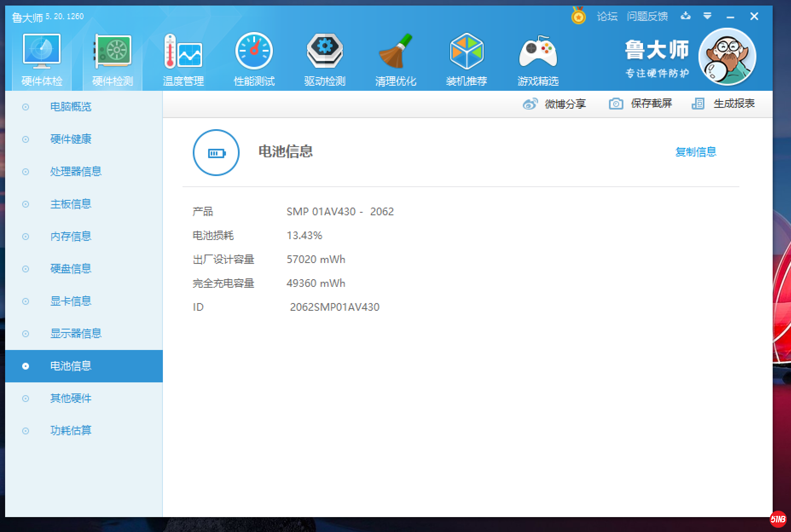The height and width of the screenshot is (532, 791).
Task: Click the 复制信息 copy info link
Action: coord(695,152)
